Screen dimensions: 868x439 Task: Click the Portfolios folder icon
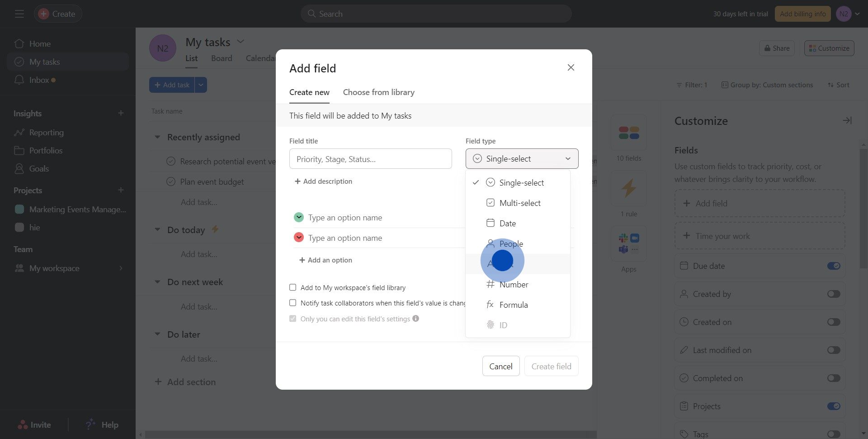19,151
